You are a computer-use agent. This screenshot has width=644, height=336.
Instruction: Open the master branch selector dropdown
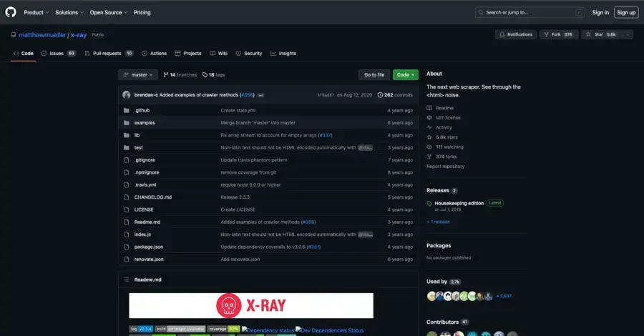(x=138, y=74)
